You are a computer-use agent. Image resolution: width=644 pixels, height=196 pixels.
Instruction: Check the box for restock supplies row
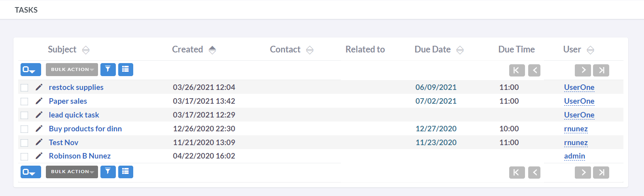[x=25, y=88]
